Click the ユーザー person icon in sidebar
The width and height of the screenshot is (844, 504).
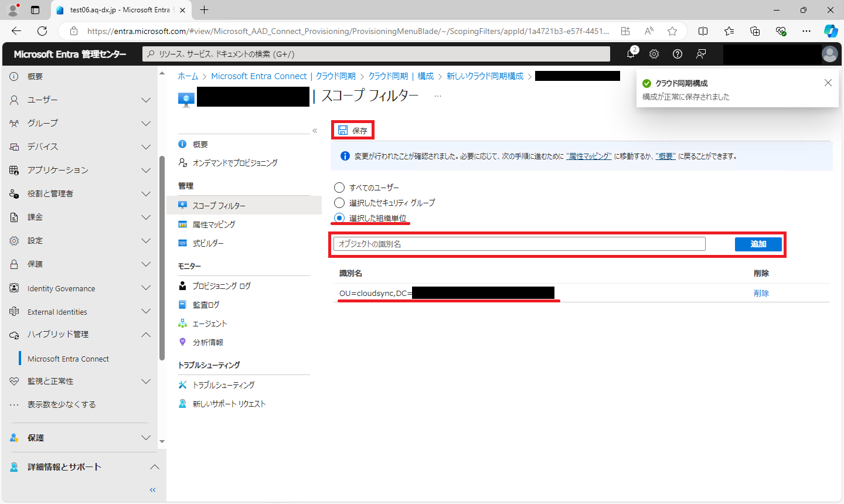tap(14, 100)
